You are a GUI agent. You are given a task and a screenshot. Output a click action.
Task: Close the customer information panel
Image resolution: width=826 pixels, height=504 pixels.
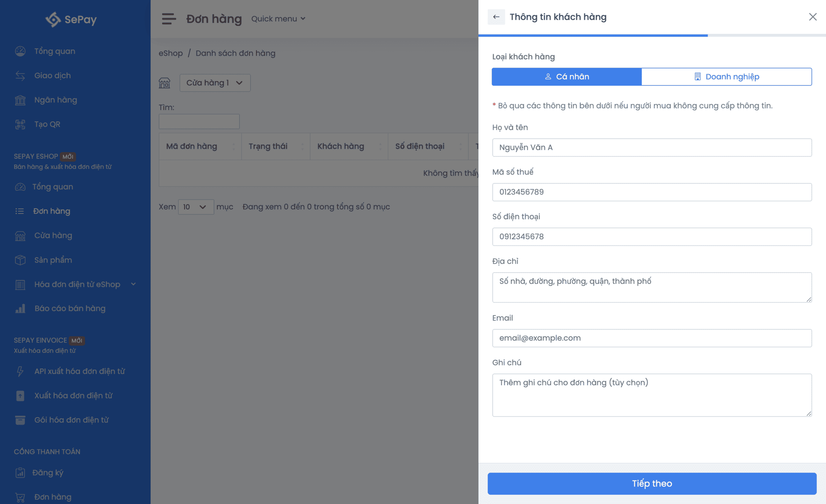tap(812, 17)
